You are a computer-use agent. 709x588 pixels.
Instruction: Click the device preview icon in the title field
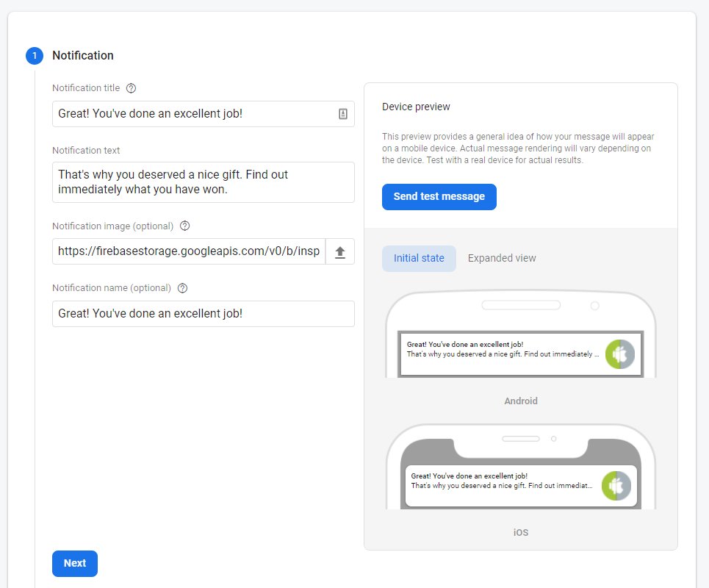(343, 113)
